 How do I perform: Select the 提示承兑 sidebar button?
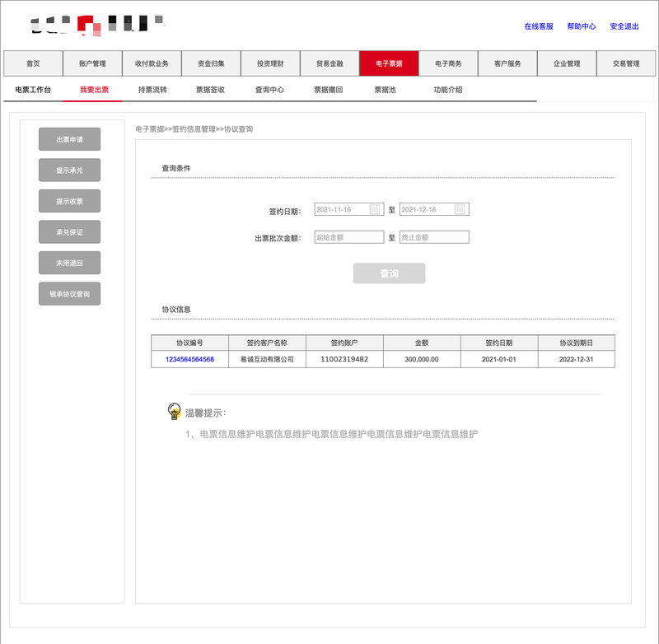coord(70,170)
